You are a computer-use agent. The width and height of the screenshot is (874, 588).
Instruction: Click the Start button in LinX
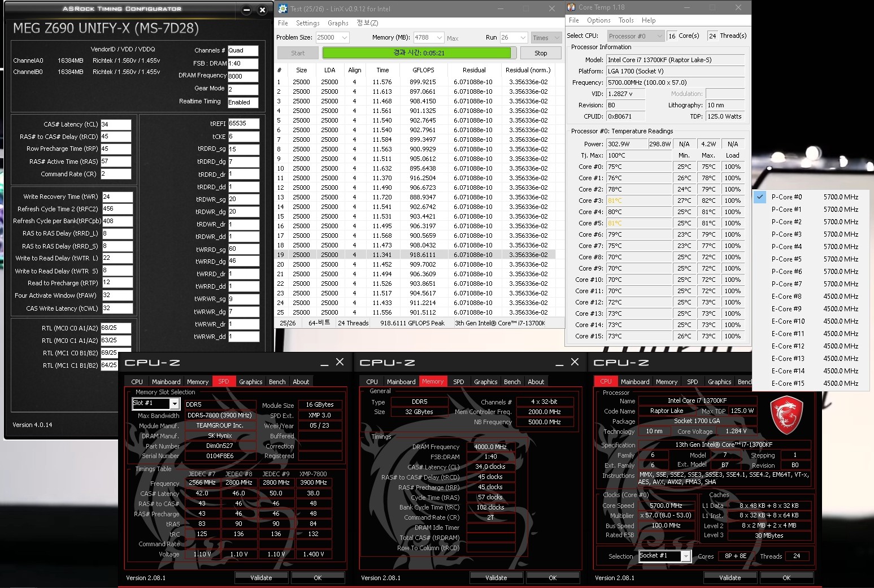pyautogui.click(x=298, y=53)
